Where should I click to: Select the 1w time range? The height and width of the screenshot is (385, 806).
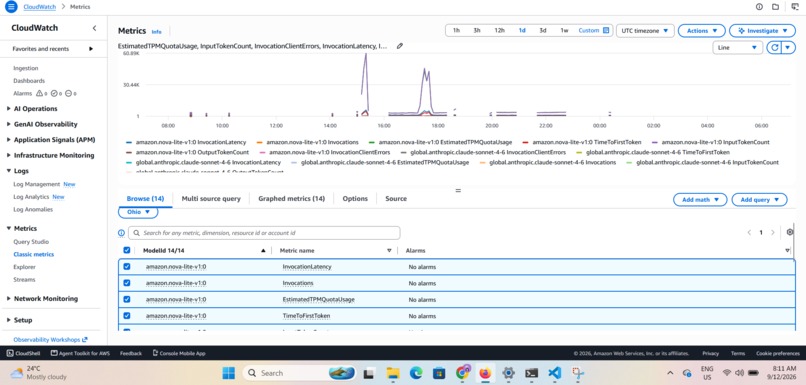point(564,30)
